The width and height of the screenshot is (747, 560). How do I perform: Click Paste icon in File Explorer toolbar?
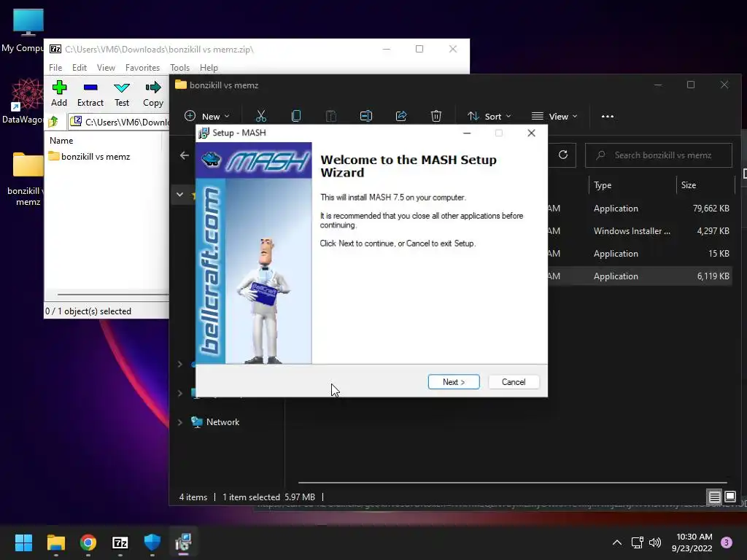pyautogui.click(x=331, y=116)
